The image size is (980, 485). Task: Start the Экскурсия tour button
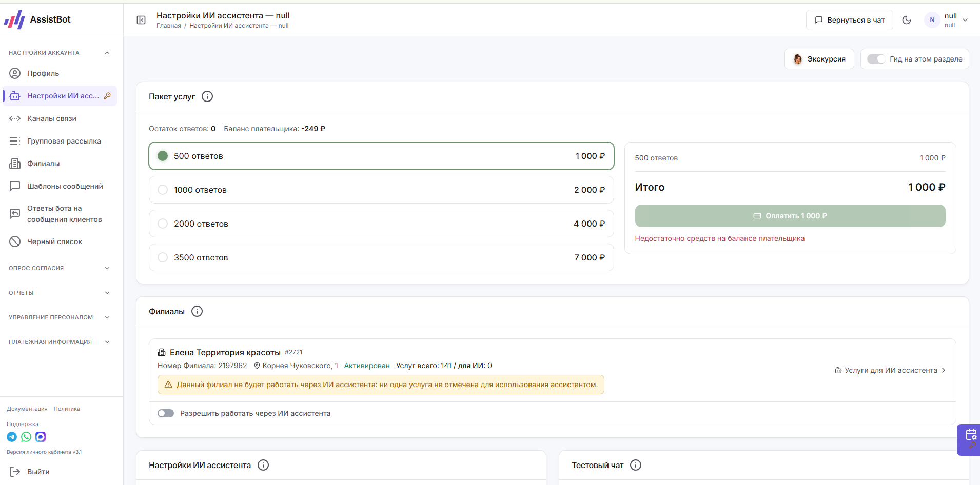(x=819, y=59)
